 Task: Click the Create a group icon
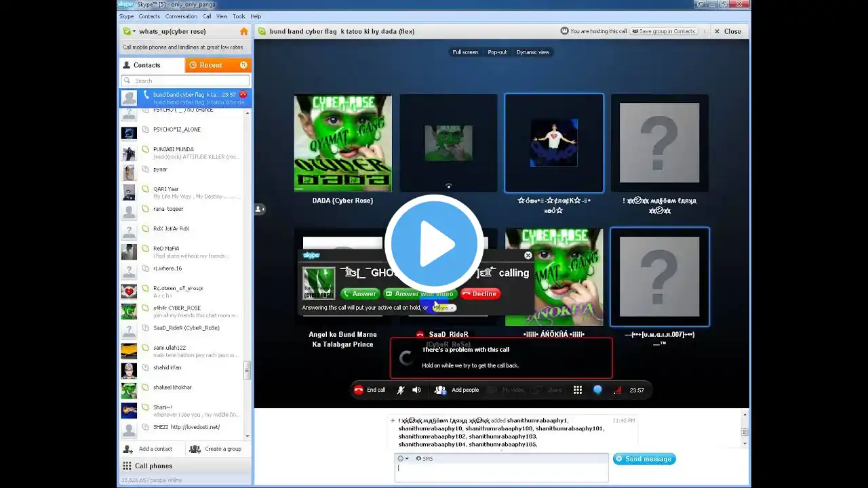tap(195, 449)
